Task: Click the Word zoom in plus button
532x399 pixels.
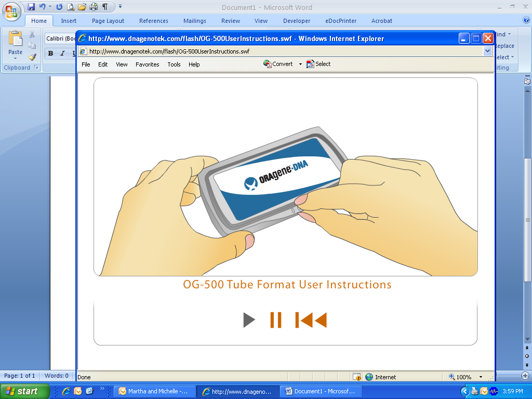Action: click(x=525, y=376)
